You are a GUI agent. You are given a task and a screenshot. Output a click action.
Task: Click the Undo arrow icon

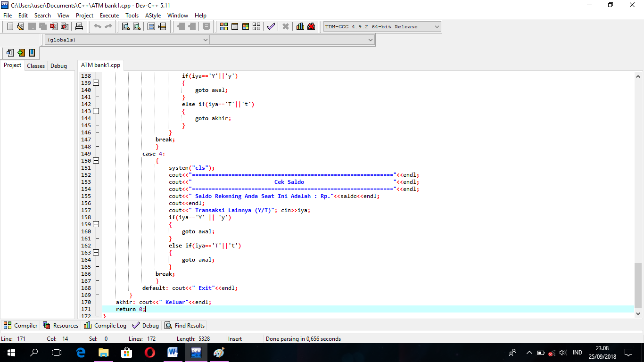pos(97,26)
